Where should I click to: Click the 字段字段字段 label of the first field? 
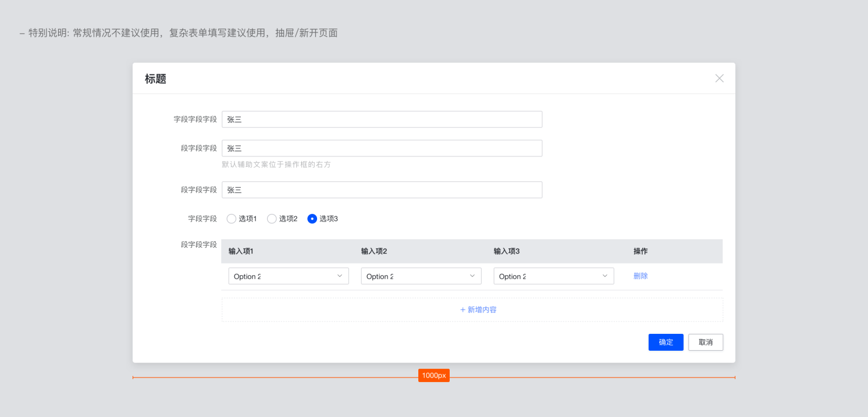(195, 119)
